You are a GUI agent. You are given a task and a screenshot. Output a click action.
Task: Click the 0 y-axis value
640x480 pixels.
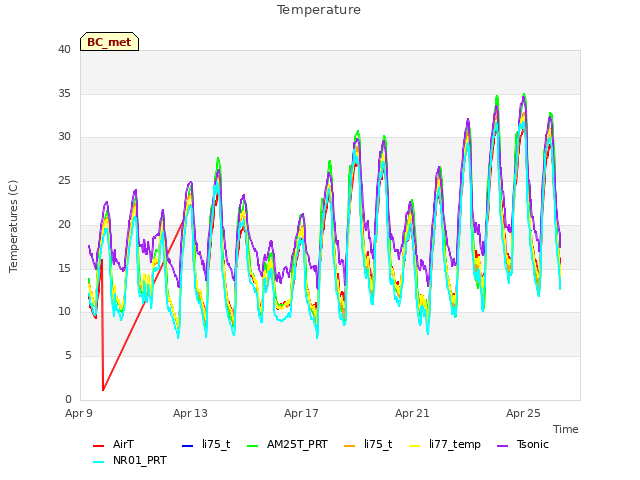(x=68, y=399)
